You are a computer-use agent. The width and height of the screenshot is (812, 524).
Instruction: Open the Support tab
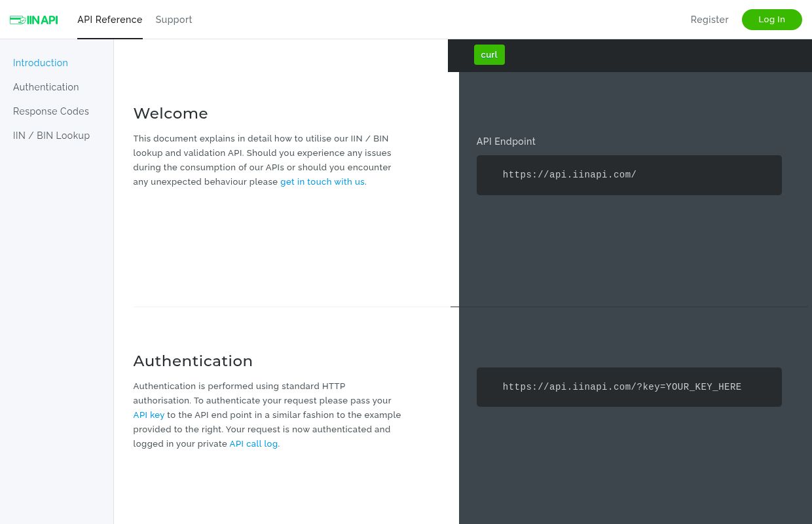[174, 20]
